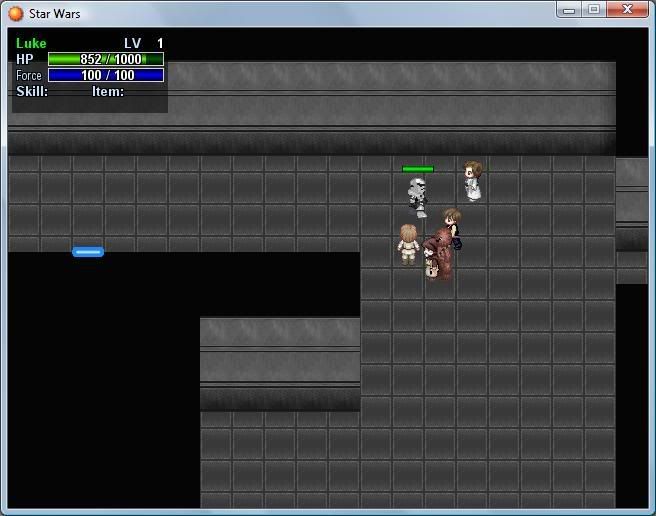Click the 'Luke' name label
The image size is (656, 516).
(31, 43)
